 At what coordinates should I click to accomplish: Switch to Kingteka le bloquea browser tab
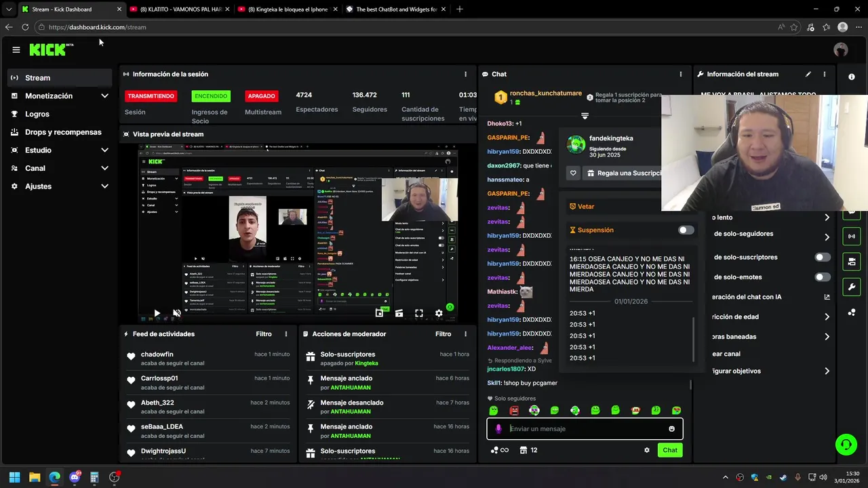[288, 9]
